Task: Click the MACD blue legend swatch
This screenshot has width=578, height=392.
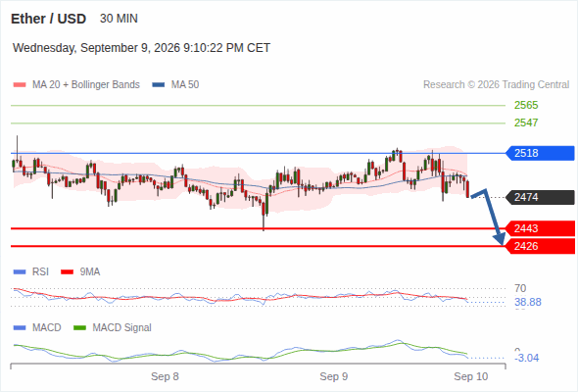Action: (20, 328)
